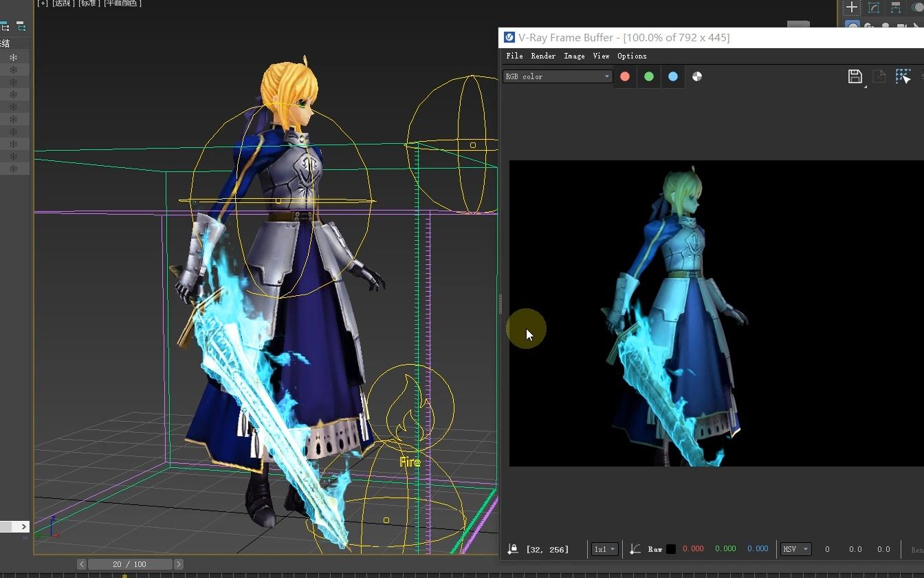Toggle the bright freeze snowflake in top row
The width and height of the screenshot is (924, 578).
click(13, 57)
